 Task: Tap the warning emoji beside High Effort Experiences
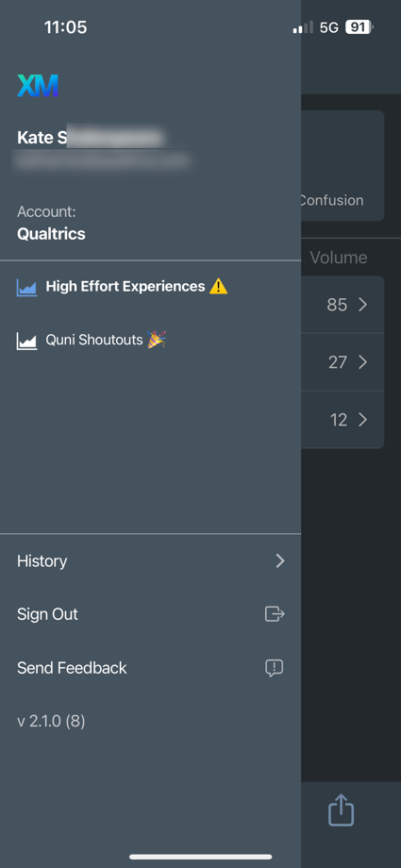tap(218, 286)
